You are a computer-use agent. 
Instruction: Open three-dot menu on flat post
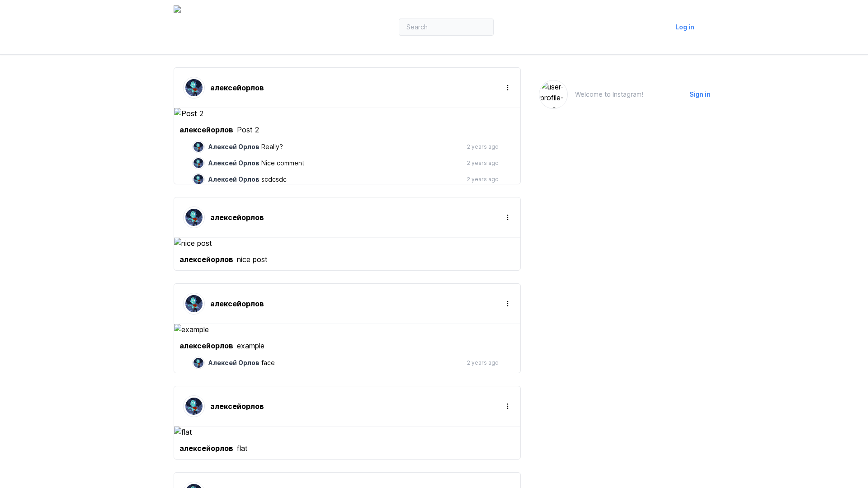pyautogui.click(x=507, y=406)
